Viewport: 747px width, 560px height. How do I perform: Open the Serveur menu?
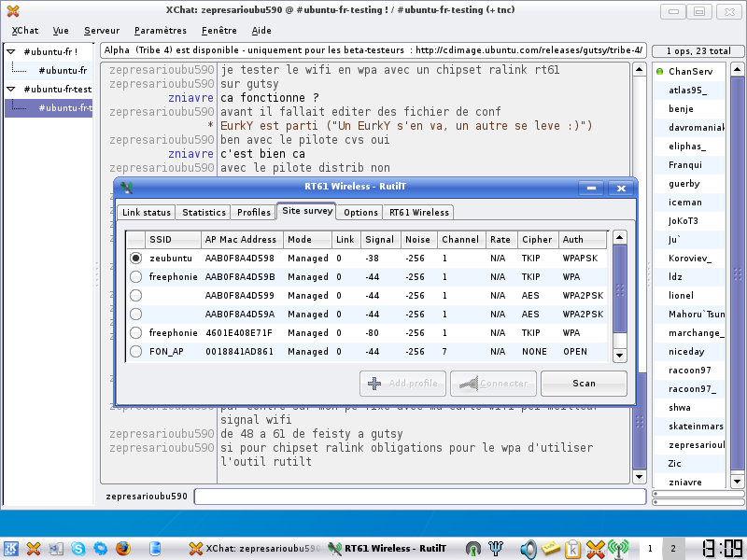click(x=102, y=31)
